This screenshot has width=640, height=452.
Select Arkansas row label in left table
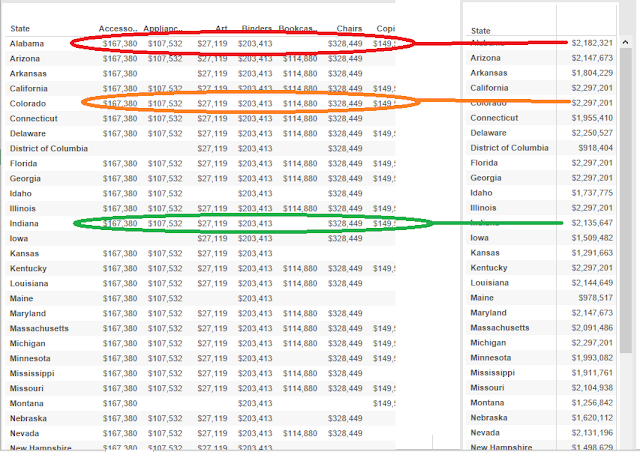28,73
